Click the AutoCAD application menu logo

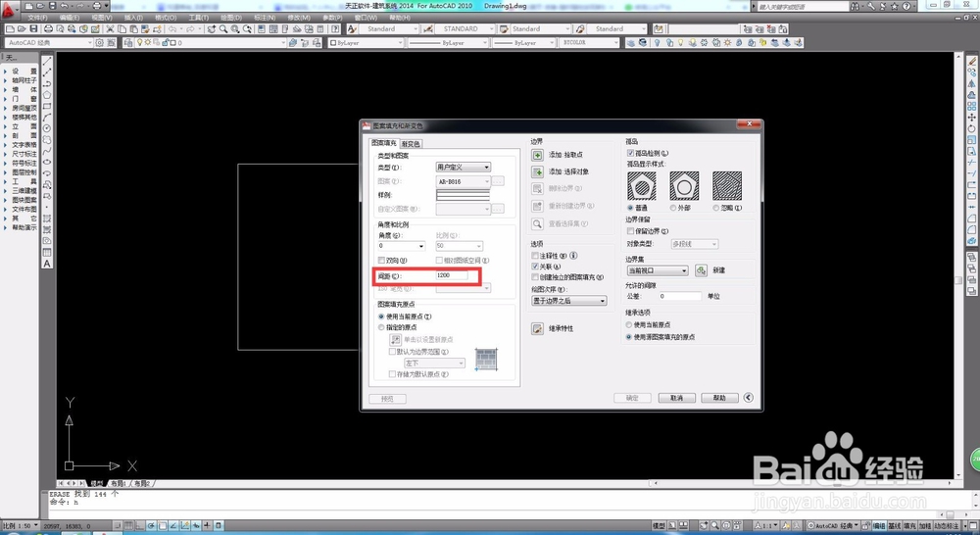(9, 9)
